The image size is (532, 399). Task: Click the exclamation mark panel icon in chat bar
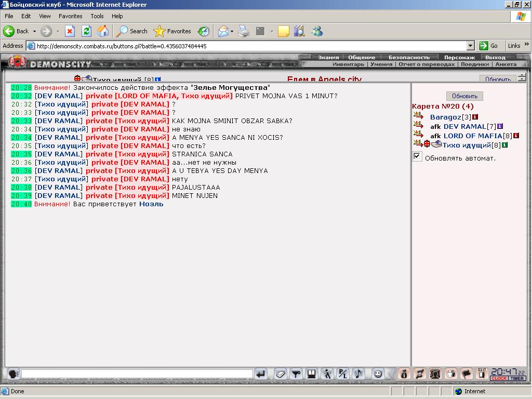pos(312,374)
